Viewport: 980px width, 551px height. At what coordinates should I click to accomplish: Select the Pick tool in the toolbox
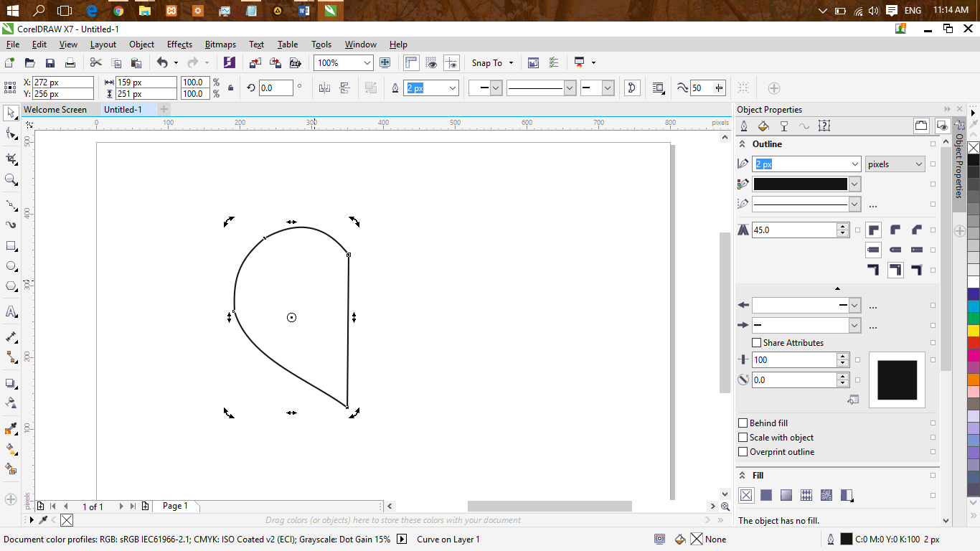(11, 113)
